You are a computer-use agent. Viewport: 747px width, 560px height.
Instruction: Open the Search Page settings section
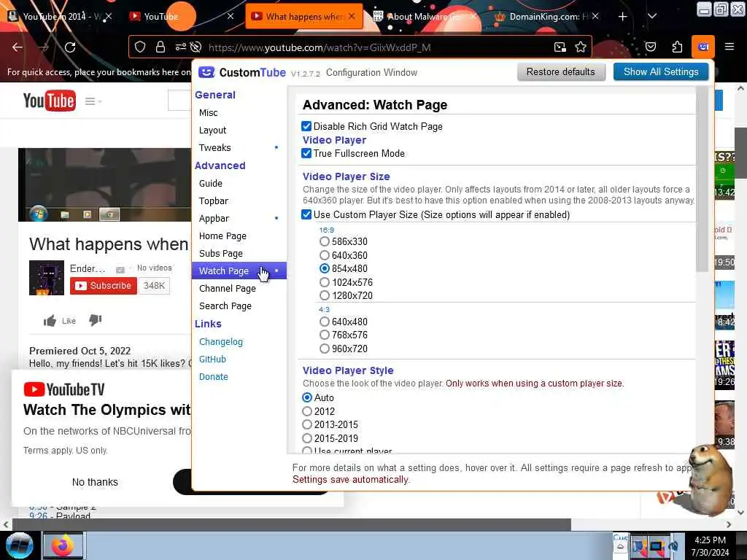[x=225, y=306]
